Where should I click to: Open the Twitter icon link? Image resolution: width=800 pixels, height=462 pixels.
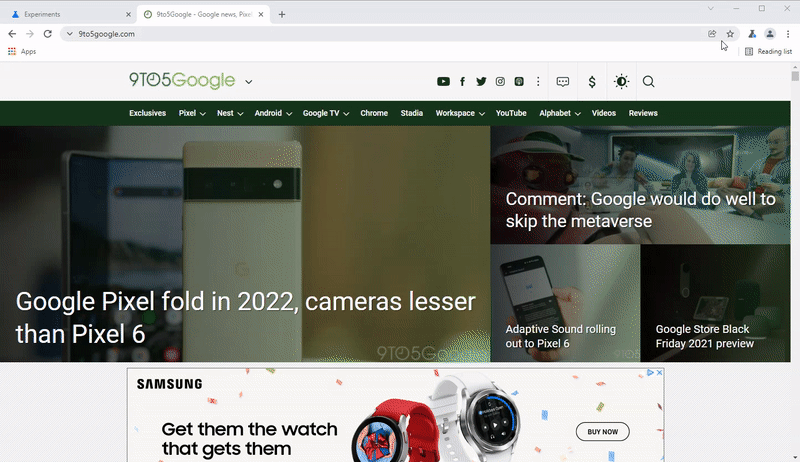[x=481, y=82]
